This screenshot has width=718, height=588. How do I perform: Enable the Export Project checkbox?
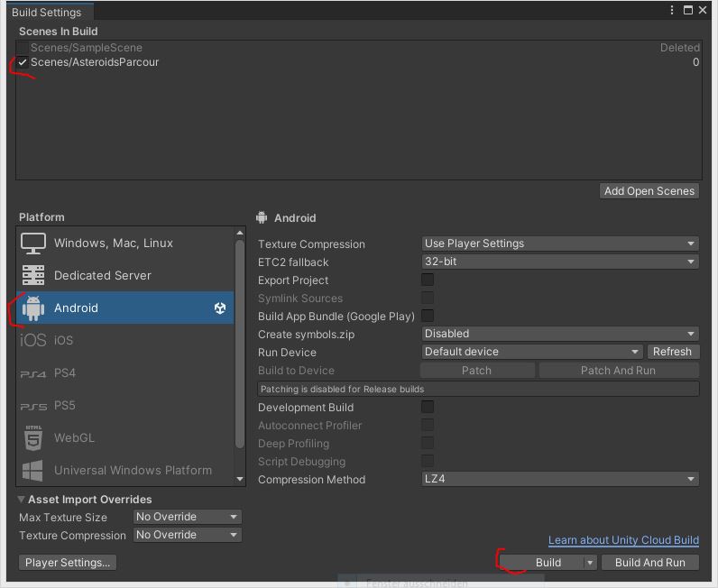(x=428, y=280)
